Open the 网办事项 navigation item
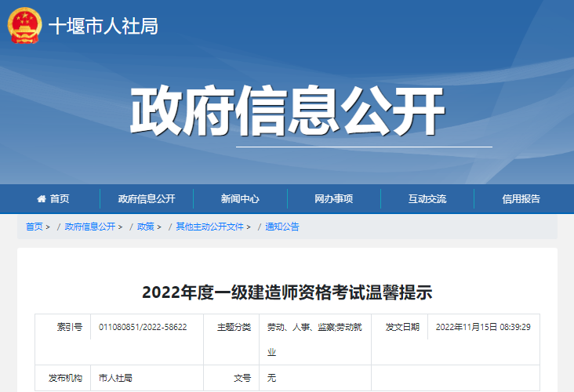Screen dimensions: 574x392 [x=334, y=199]
